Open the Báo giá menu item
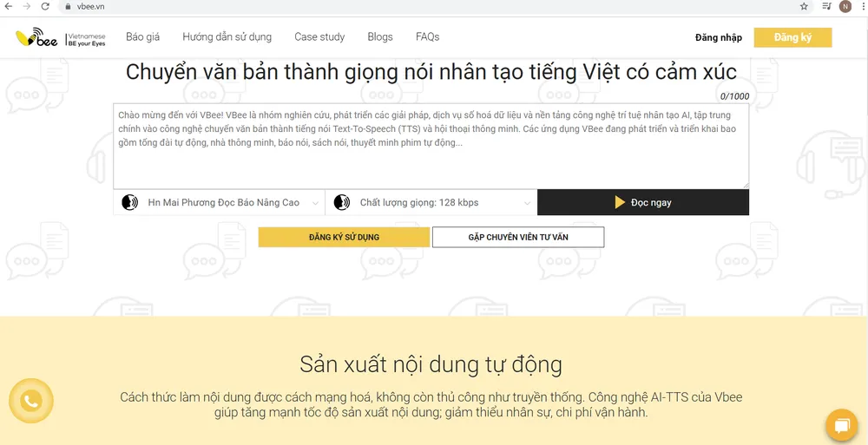The image size is (868, 445). coord(143,37)
